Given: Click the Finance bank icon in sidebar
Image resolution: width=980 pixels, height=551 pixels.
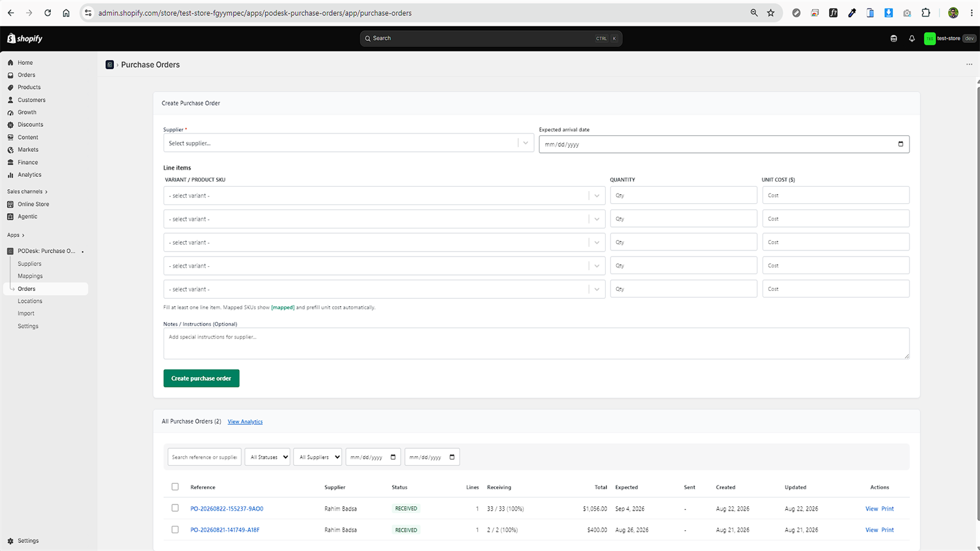Looking at the screenshot, I should click(x=10, y=162).
